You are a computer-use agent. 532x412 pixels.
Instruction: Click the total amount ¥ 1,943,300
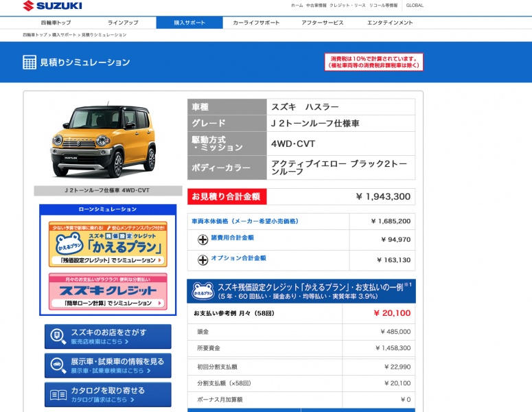click(383, 196)
